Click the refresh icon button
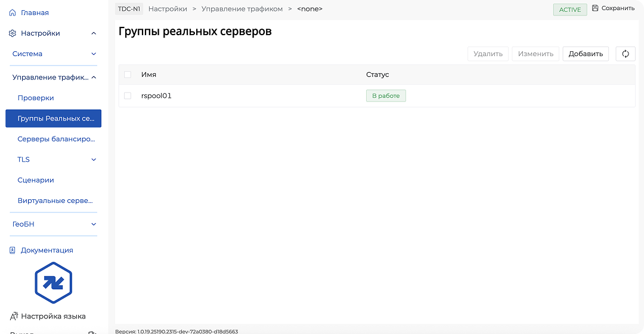The height and width of the screenshot is (334, 644). point(626,54)
